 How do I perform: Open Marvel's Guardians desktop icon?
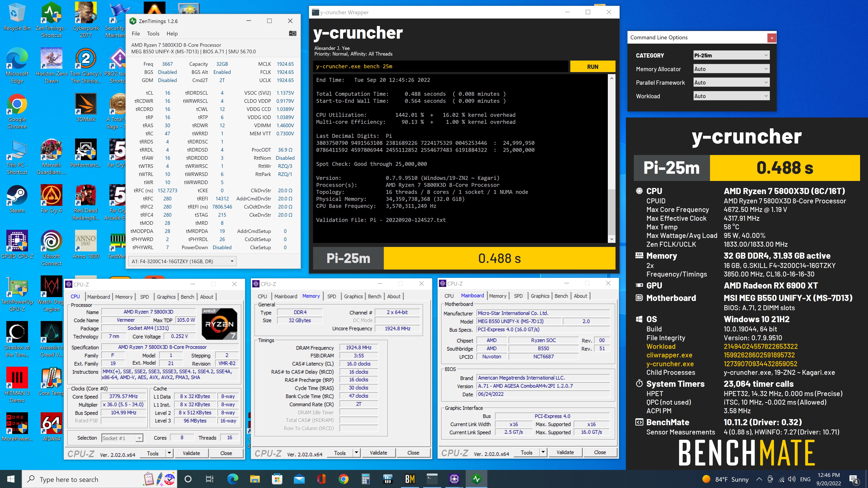pyautogui.click(x=51, y=157)
